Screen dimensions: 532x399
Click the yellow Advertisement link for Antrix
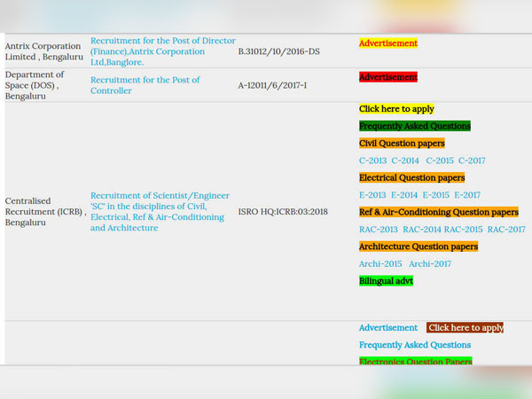click(x=388, y=43)
